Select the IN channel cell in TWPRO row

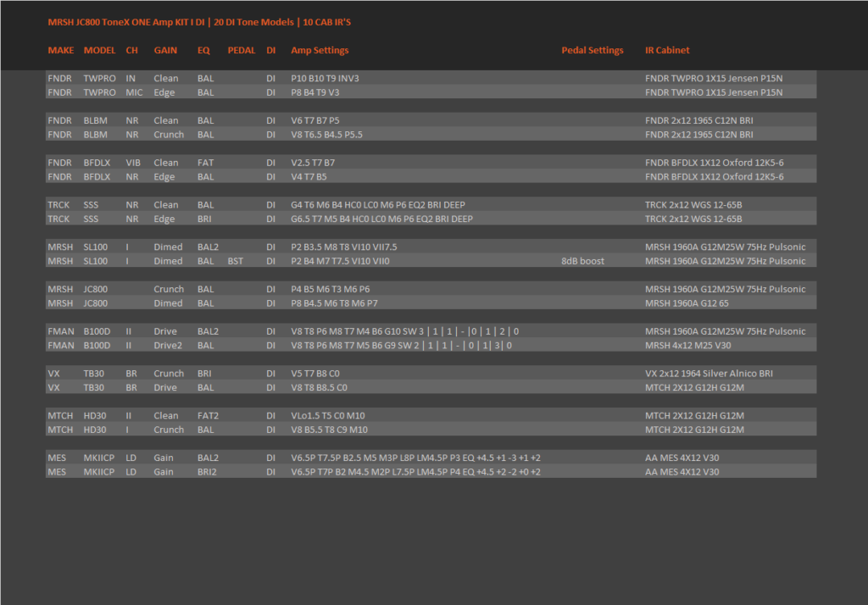tap(131, 79)
